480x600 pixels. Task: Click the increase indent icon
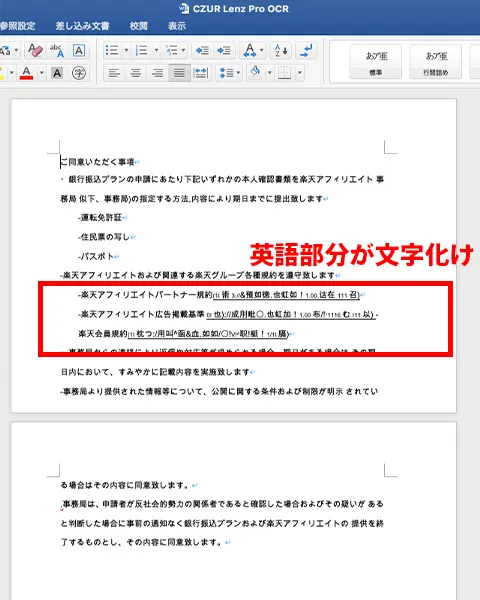(224, 50)
